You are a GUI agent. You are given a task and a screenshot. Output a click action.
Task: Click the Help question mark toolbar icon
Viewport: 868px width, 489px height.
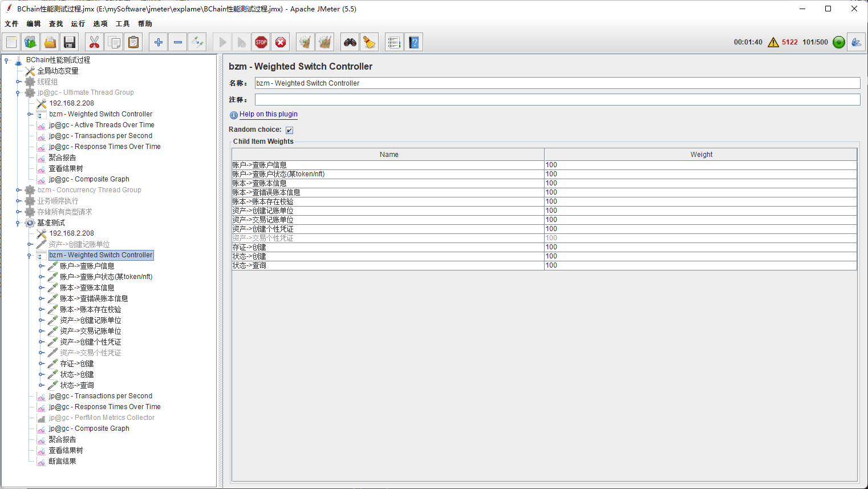click(414, 42)
